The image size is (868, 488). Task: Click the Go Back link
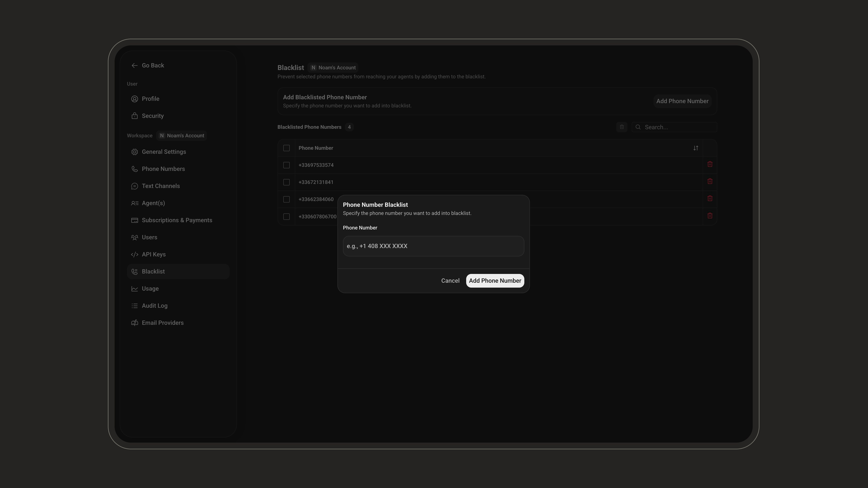click(148, 65)
